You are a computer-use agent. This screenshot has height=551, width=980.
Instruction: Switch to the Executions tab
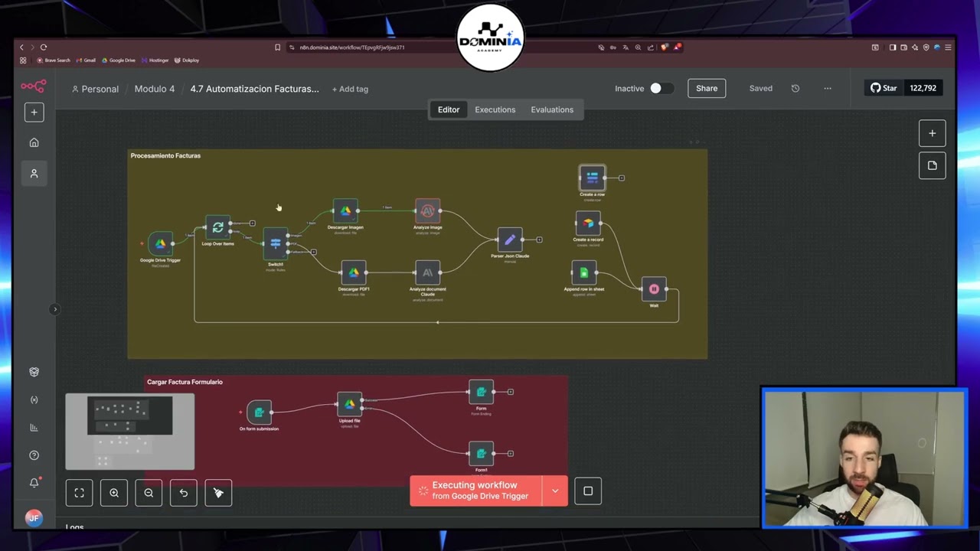pyautogui.click(x=495, y=109)
